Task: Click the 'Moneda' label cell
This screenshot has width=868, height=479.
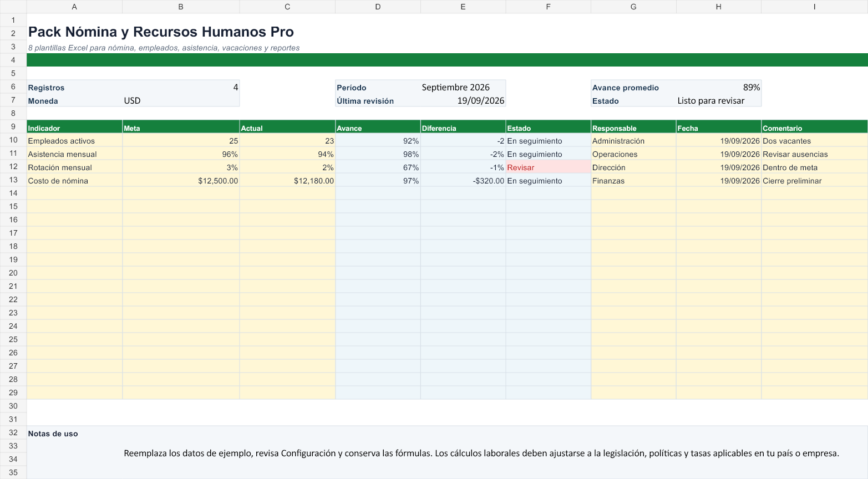Action: [74, 100]
